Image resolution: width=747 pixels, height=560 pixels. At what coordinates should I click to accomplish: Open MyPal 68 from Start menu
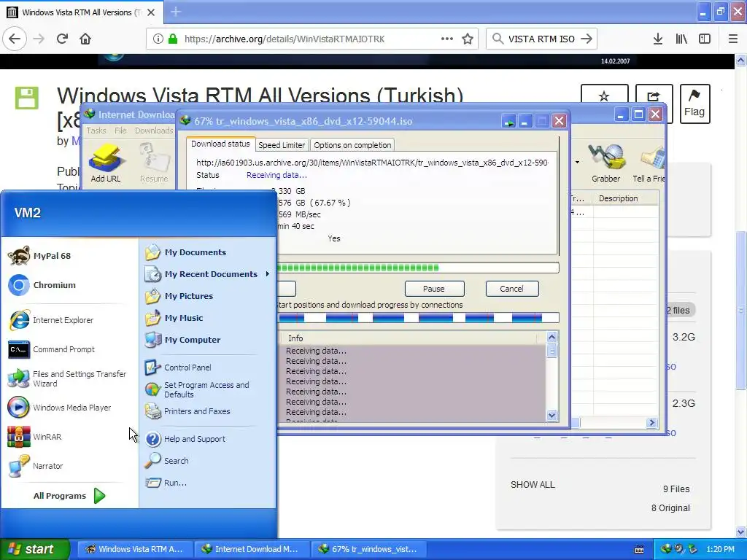(40, 256)
